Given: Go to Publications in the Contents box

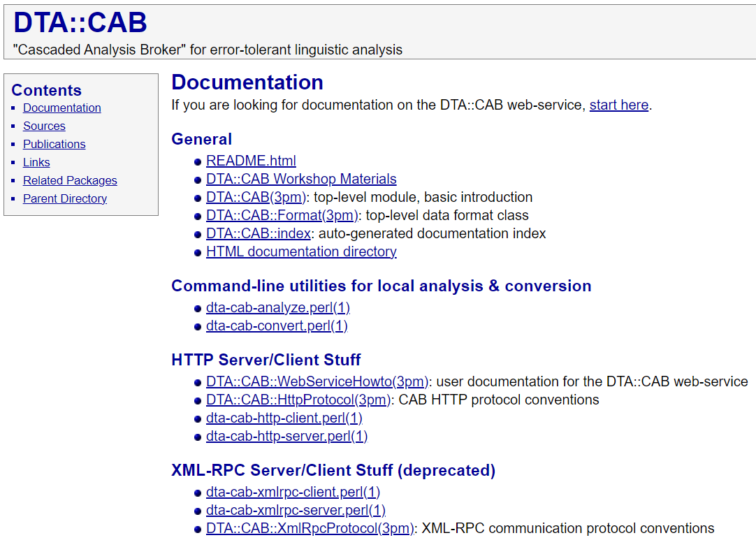Looking at the screenshot, I should (x=54, y=144).
